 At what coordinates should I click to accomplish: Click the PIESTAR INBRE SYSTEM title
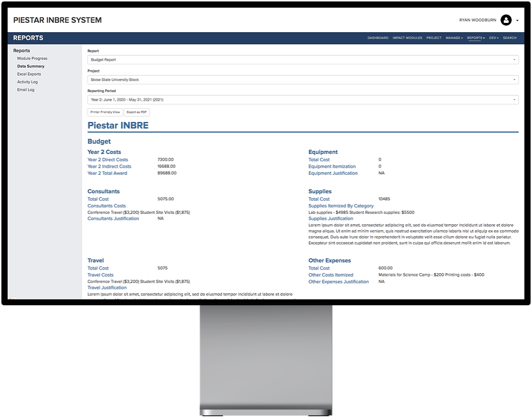[57, 20]
